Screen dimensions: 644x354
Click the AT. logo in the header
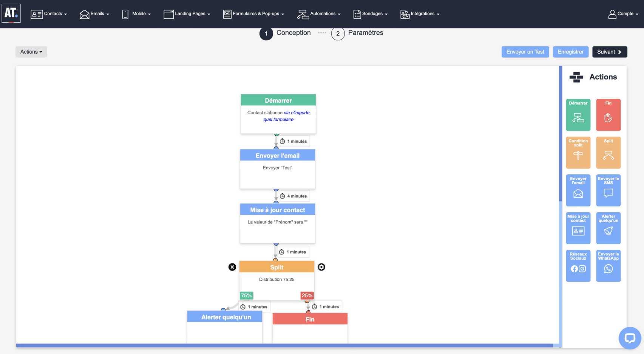pos(11,13)
